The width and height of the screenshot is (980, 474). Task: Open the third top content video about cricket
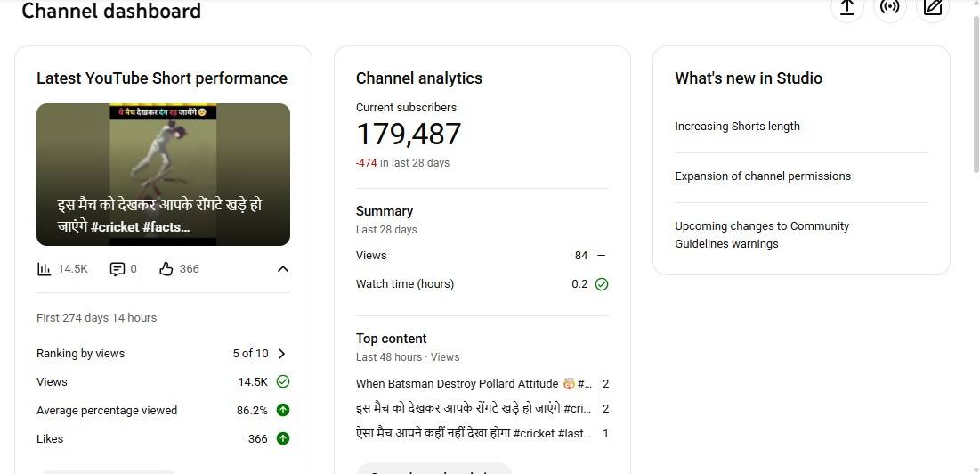tap(474, 434)
